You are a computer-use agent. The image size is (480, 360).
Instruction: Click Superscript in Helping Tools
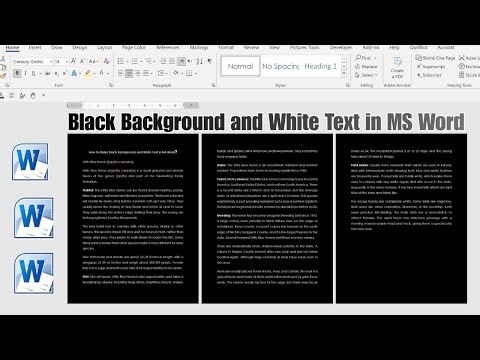(431, 67)
